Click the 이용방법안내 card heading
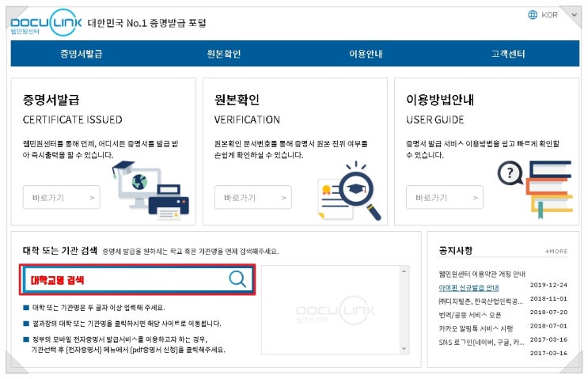Screen dimensions: 588x379 pyautogui.click(x=440, y=100)
